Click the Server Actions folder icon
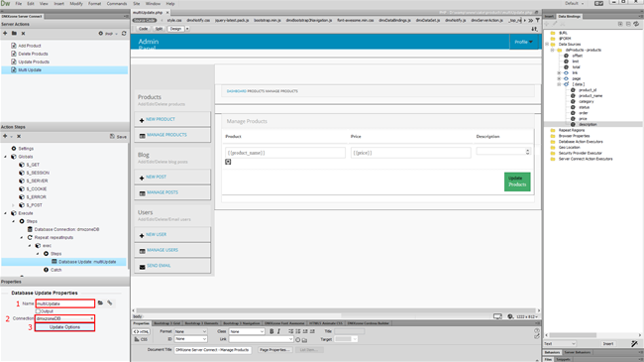Screen dimensions: 644x362 (x=14, y=34)
